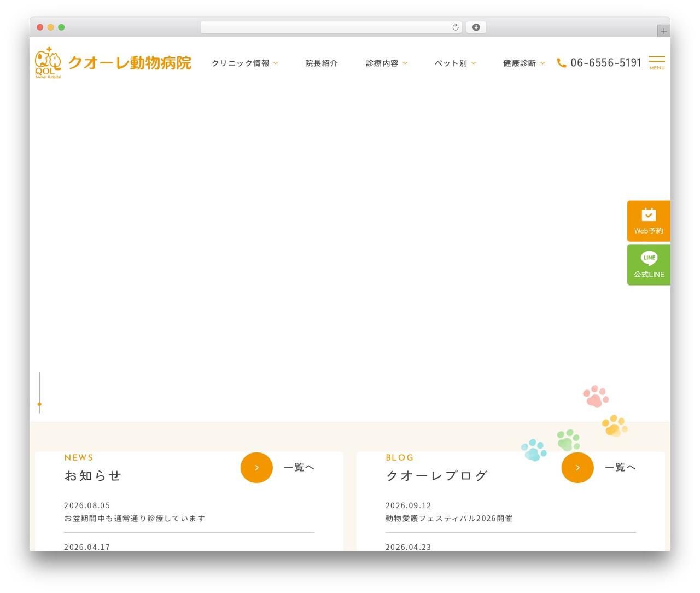Open the 院長紹介 menu item
700x593 pixels.
(322, 63)
